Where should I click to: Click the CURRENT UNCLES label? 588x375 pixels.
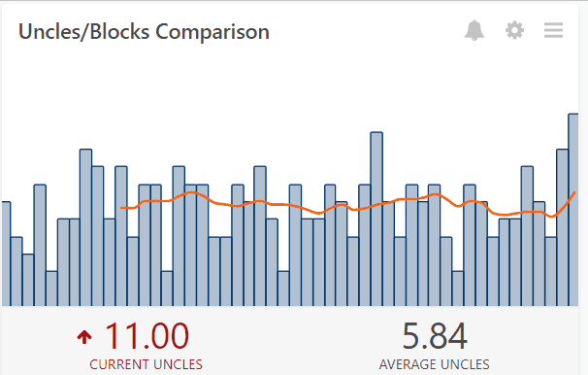point(146,364)
